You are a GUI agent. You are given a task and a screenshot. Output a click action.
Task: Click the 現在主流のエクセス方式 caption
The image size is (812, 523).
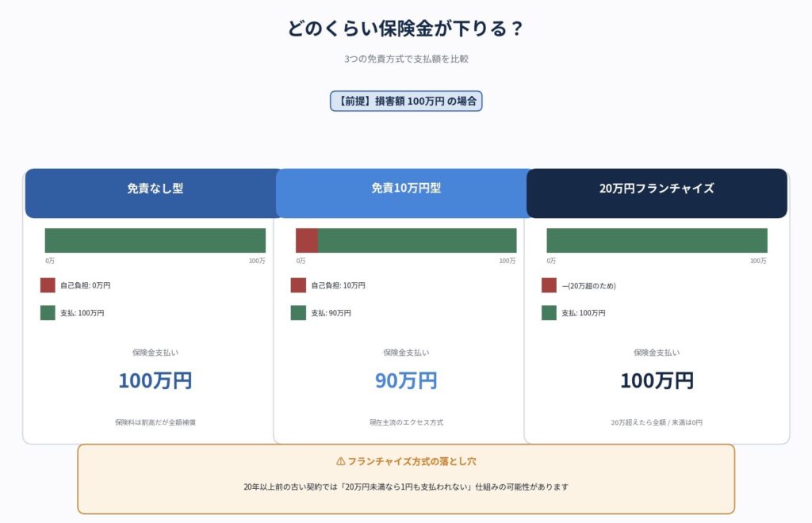tap(406, 422)
